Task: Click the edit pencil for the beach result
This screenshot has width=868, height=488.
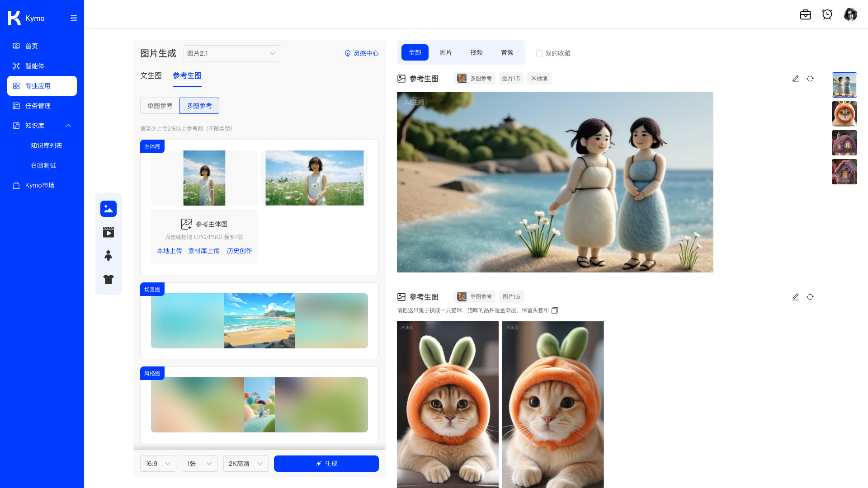Action: point(795,79)
